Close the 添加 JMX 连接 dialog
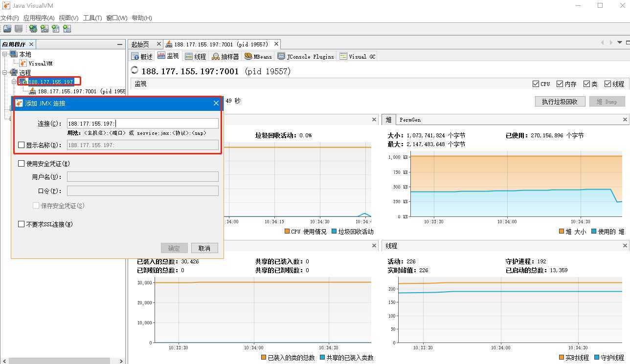630x364 pixels. (x=216, y=103)
